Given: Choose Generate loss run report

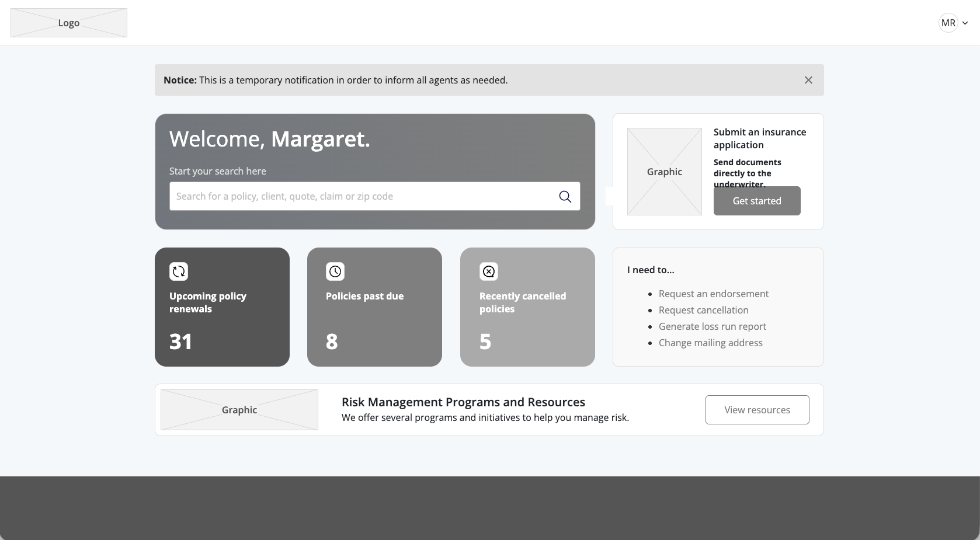Looking at the screenshot, I should [x=713, y=326].
